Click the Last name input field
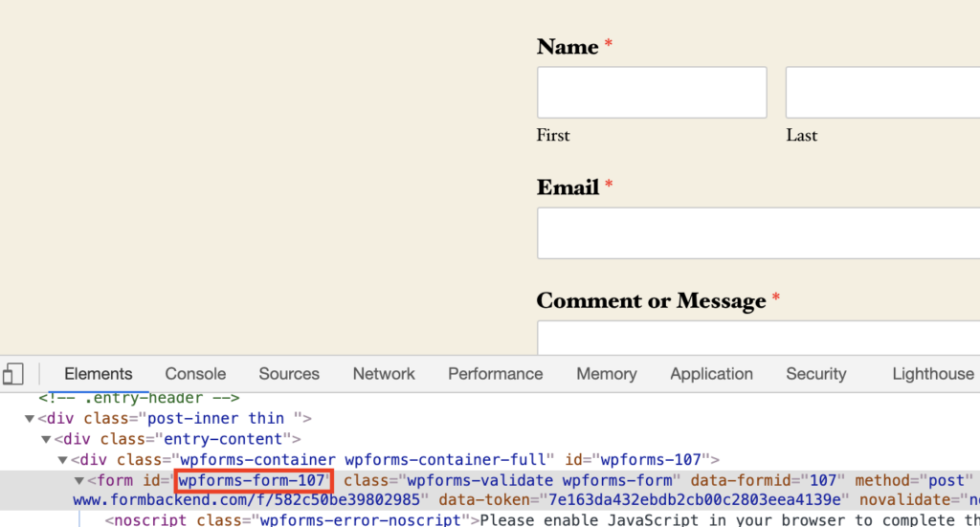 tap(882, 93)
